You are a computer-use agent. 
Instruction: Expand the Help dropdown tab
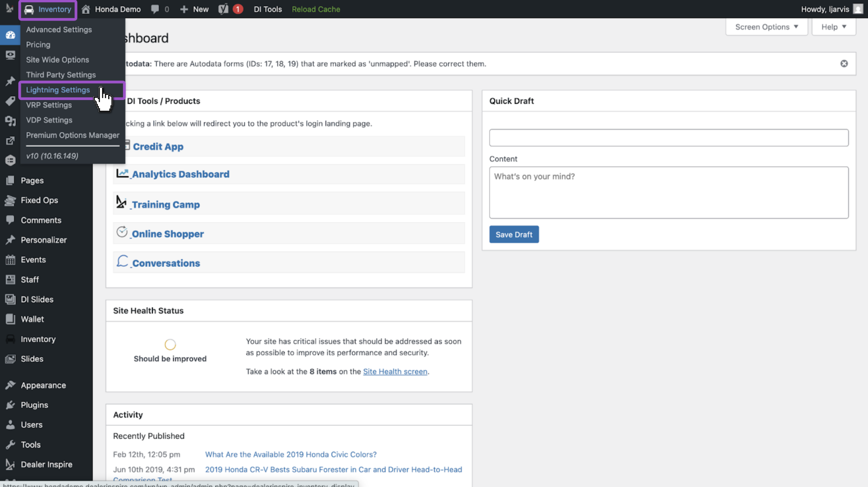click(834, 27)
